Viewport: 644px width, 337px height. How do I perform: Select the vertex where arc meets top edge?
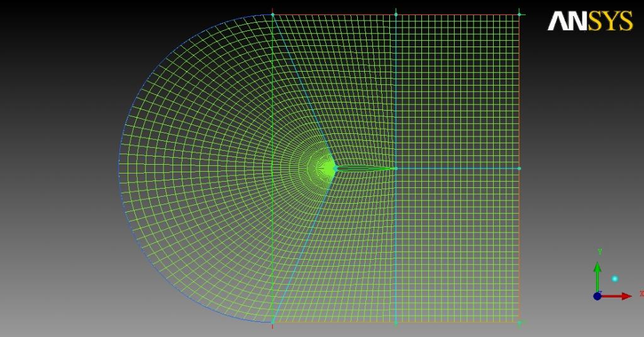[x=272, y=14]
